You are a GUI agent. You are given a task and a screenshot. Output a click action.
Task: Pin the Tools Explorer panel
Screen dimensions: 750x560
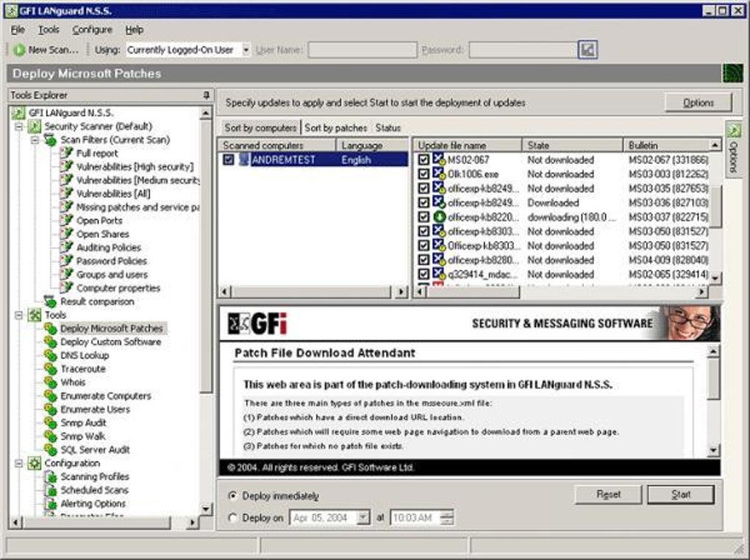(x=206, y=95)
